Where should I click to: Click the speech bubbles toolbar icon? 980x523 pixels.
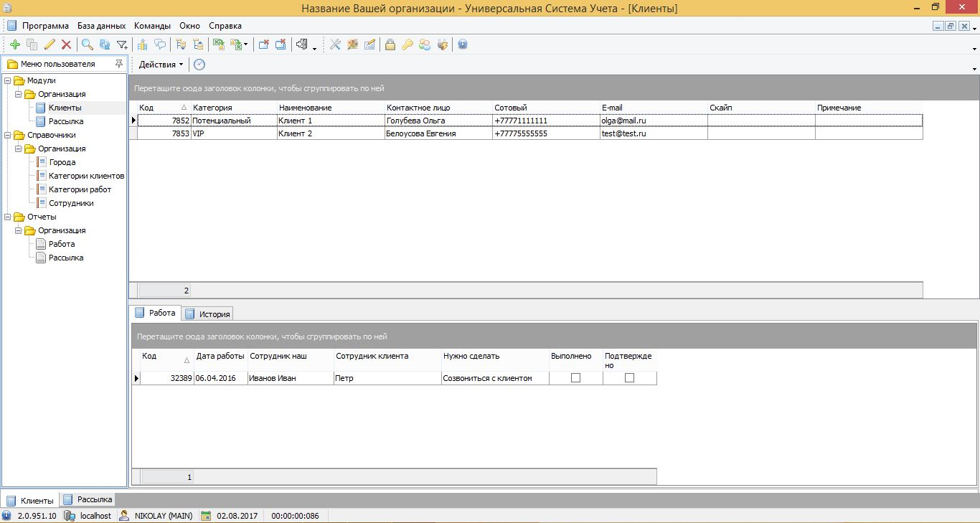coord(160,44)
